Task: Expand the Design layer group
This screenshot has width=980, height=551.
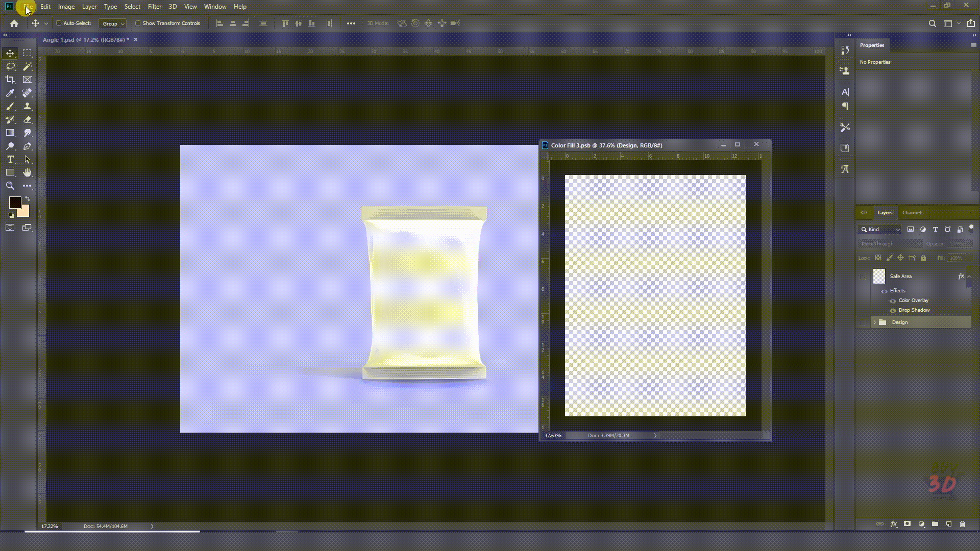Action: (x=874, y=322)
